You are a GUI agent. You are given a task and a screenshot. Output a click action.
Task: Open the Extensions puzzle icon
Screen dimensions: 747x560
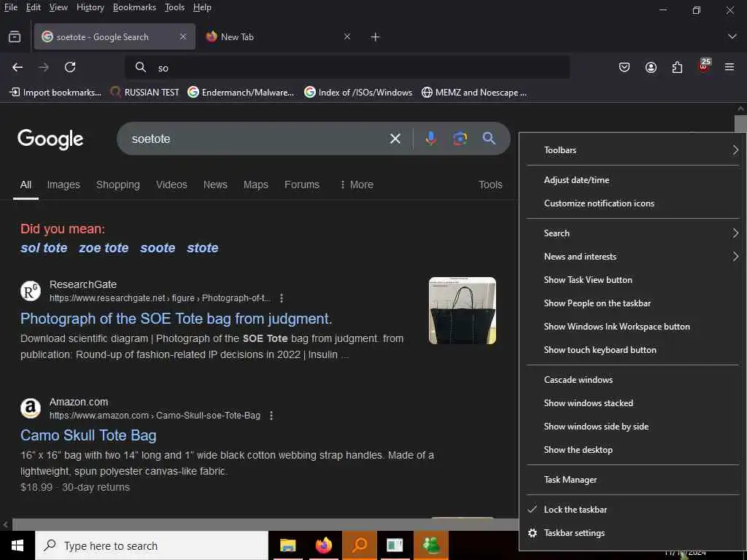coord(677,67)
